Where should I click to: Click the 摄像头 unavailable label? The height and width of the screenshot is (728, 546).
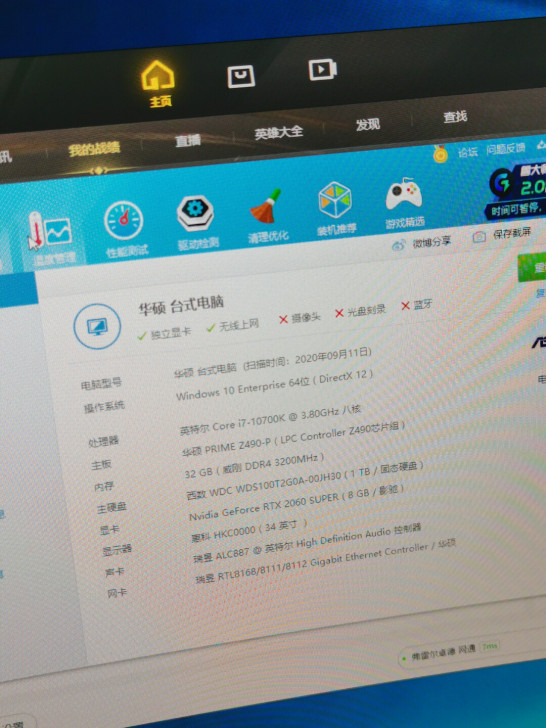click(299, 318)
